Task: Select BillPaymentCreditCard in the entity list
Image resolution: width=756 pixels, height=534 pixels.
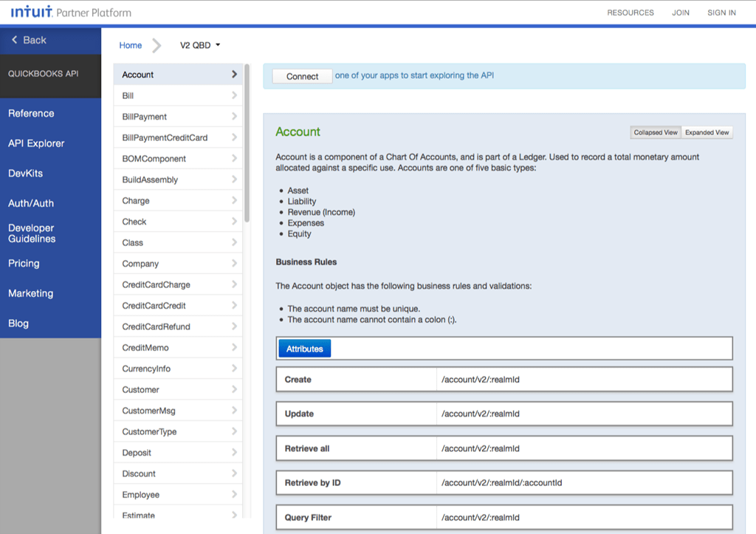Action: (x=178, y=137)
